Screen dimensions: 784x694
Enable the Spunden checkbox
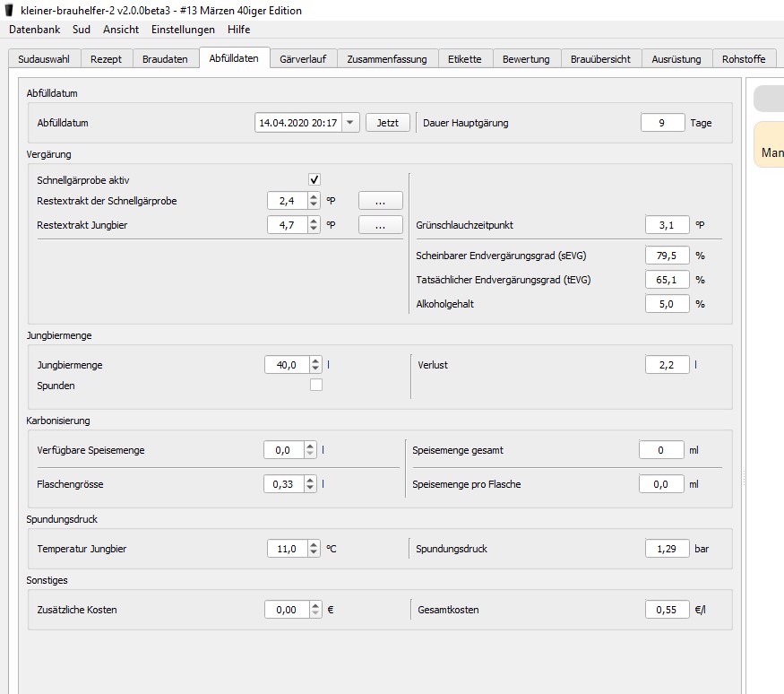[315, 386]
